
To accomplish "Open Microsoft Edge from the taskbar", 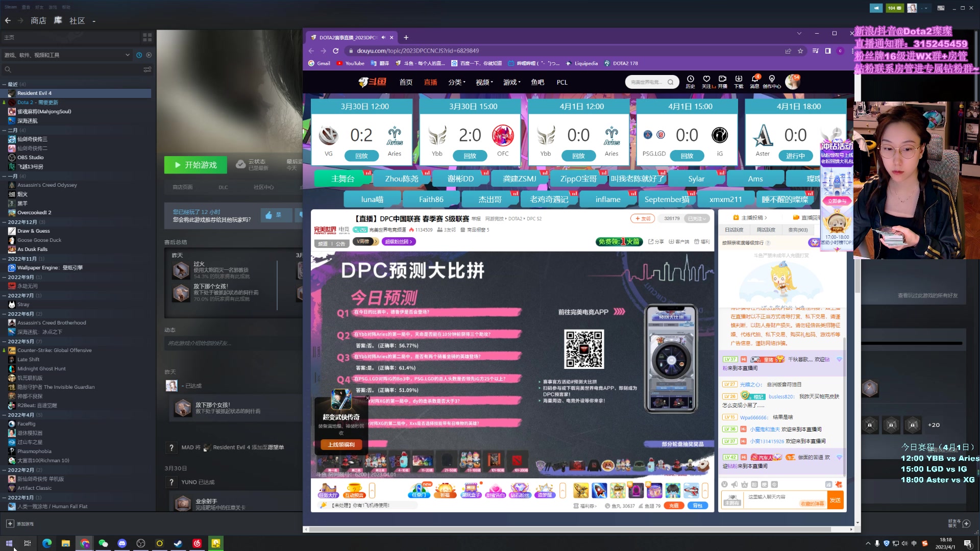I will pyautogui.click(x=47, y=543).
